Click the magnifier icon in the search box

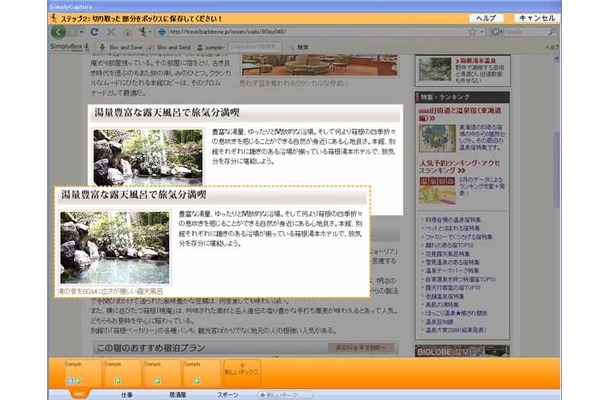552,32
